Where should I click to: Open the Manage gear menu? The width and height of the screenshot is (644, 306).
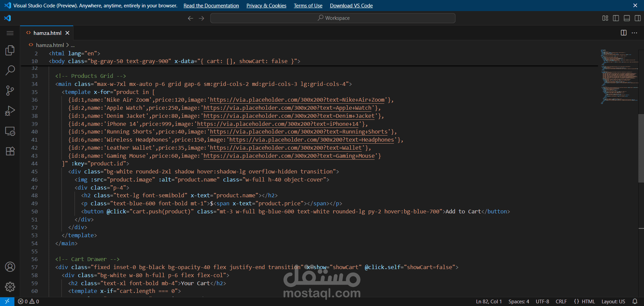click(x=10, y=287)
